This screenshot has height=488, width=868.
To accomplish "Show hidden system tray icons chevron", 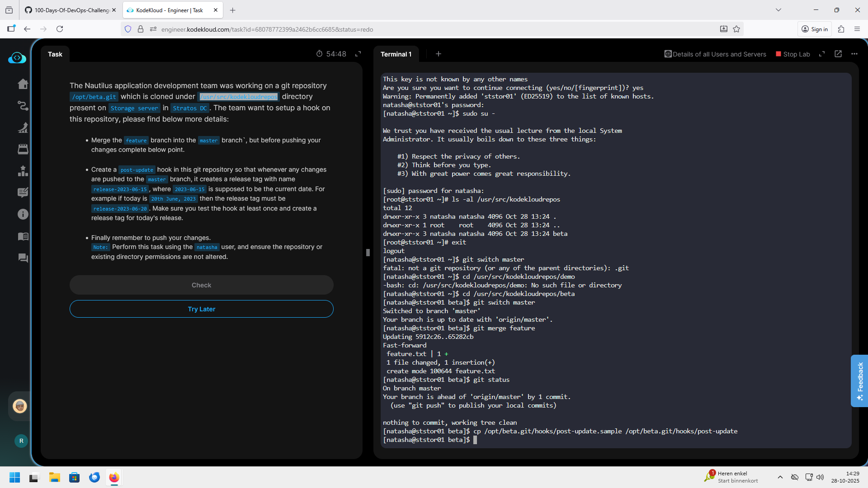I will 780,477.
